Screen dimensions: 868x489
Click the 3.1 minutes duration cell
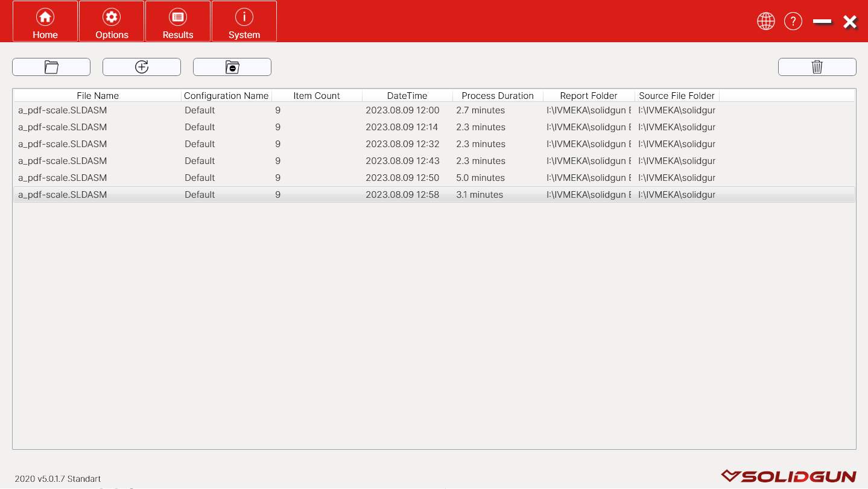[x=480, y=195]
